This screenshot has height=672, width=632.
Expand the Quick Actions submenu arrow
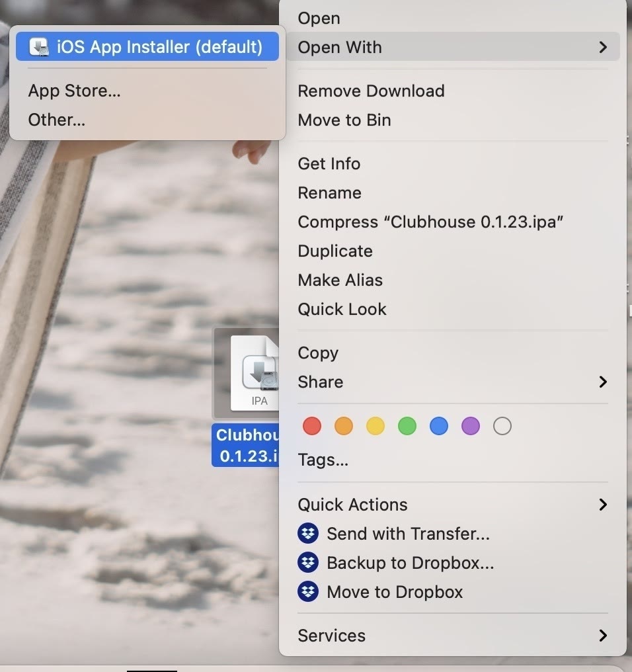(x=602, y=505)
